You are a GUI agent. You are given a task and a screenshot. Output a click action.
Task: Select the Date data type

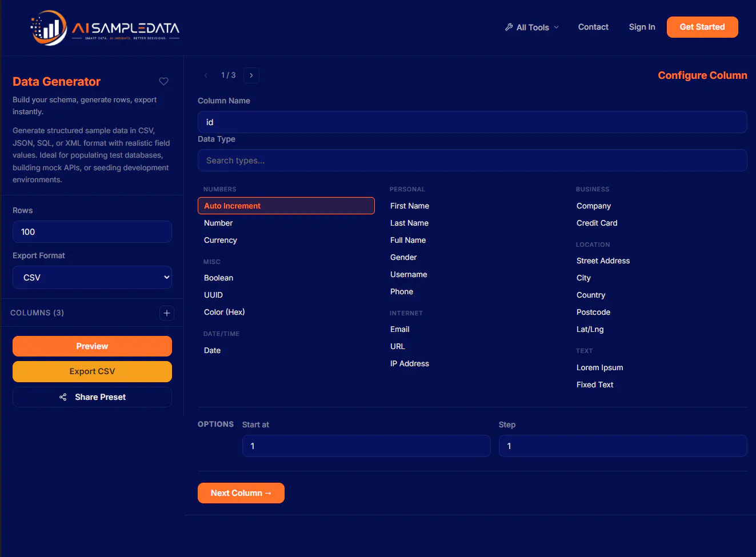(212, 351)
